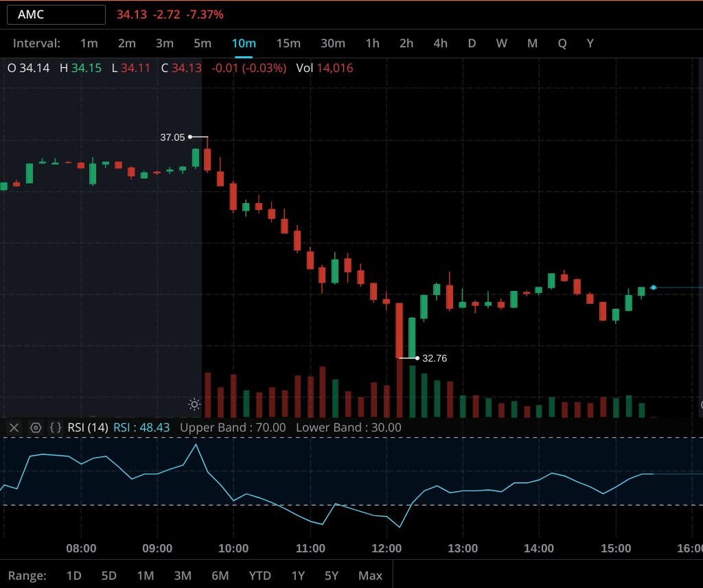Click the 11:00 time axis label
This screenshot has height=588, width=703.
coord(310,548)
